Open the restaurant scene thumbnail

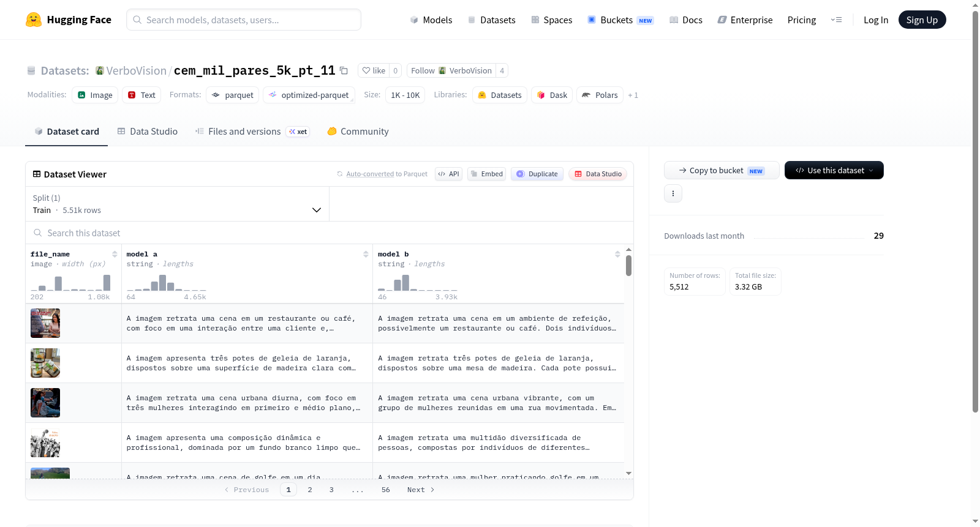pyautogui.click(x=45, y=323)
